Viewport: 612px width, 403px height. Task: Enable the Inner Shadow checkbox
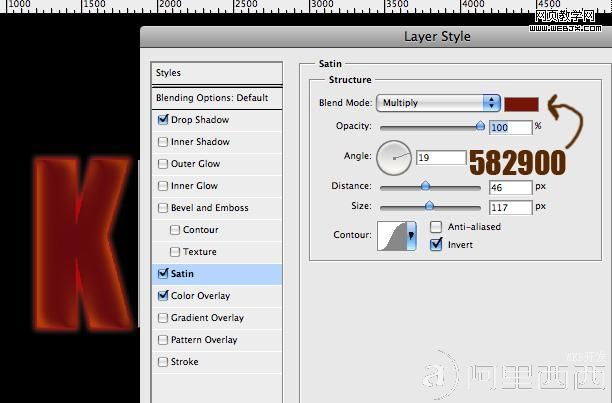pyautogui.click(x=163, y=142)
